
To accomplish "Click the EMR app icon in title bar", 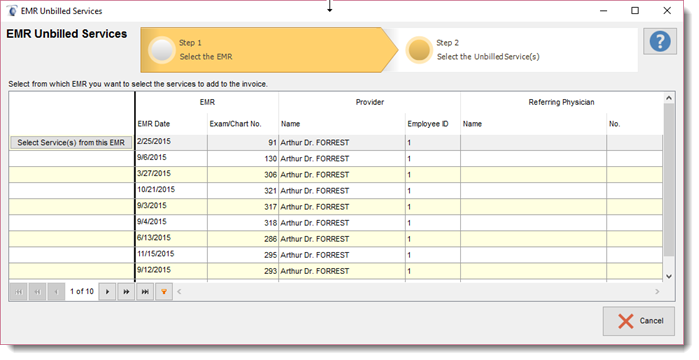I will pyautogui.click(x=12, y=11).
